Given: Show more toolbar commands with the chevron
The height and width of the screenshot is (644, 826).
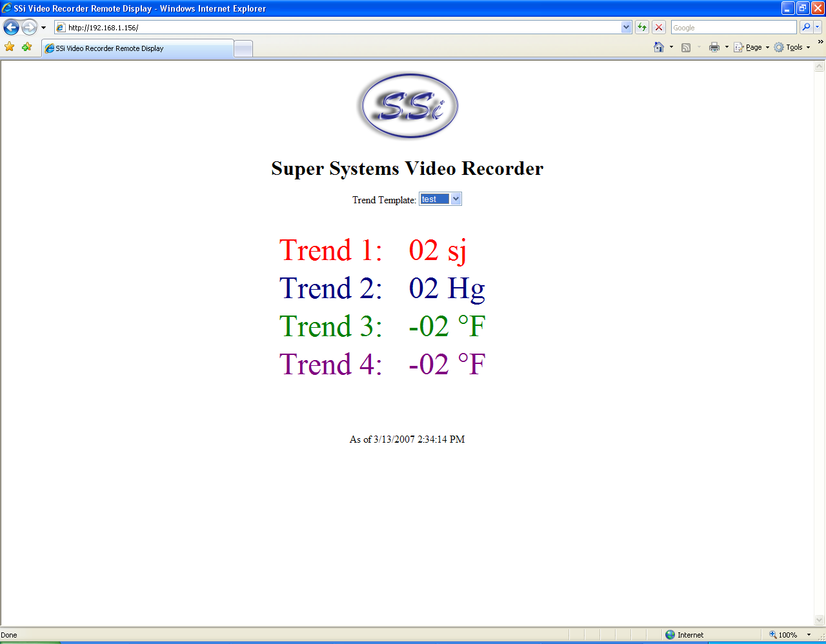Looking at the screenshot, I should pyautogui.click(x=820, y=42).
